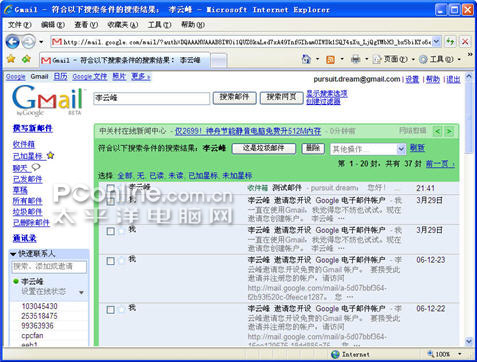
Task: Click the RSS feeds toolbar icon
Action: [330, 60]
